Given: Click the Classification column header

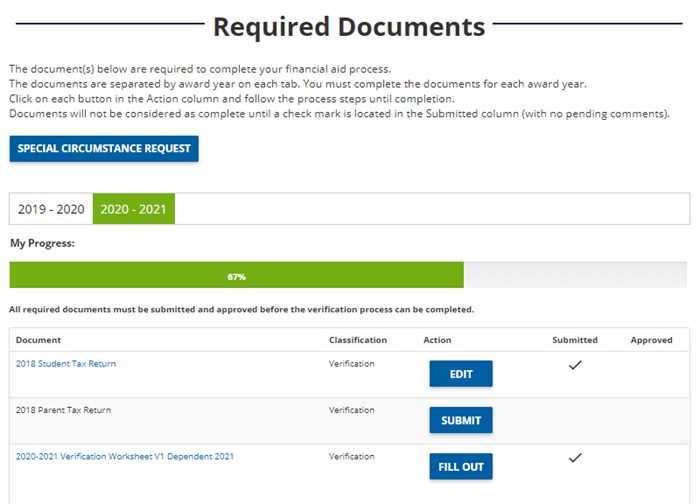Looking at the screenshot, I should pos(358,340).
